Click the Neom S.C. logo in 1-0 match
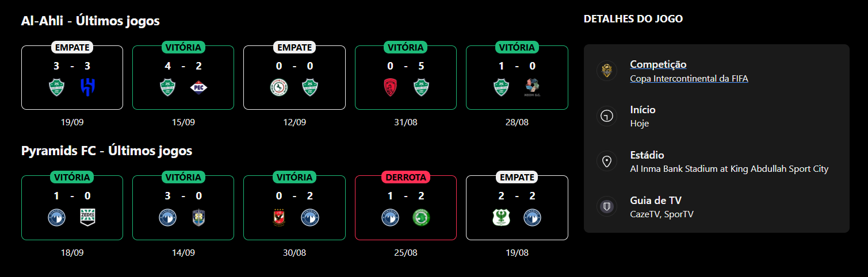The image size is (868, 277). (x=532, y=87)
